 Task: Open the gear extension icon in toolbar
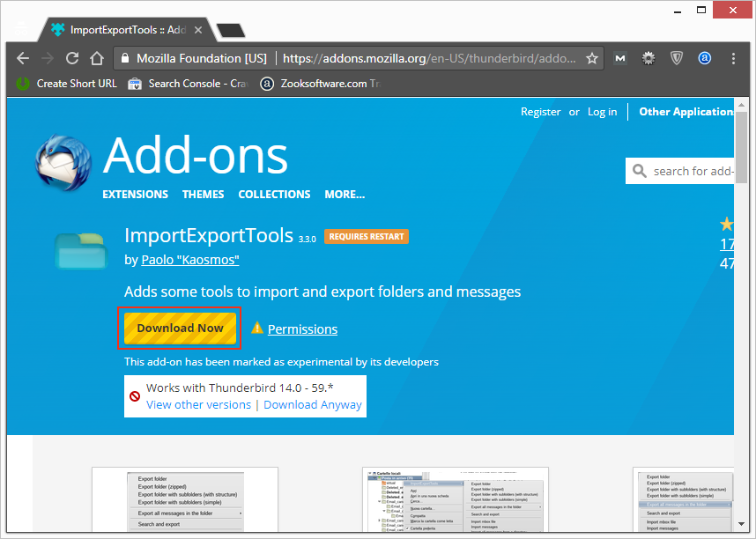(648, 58)
